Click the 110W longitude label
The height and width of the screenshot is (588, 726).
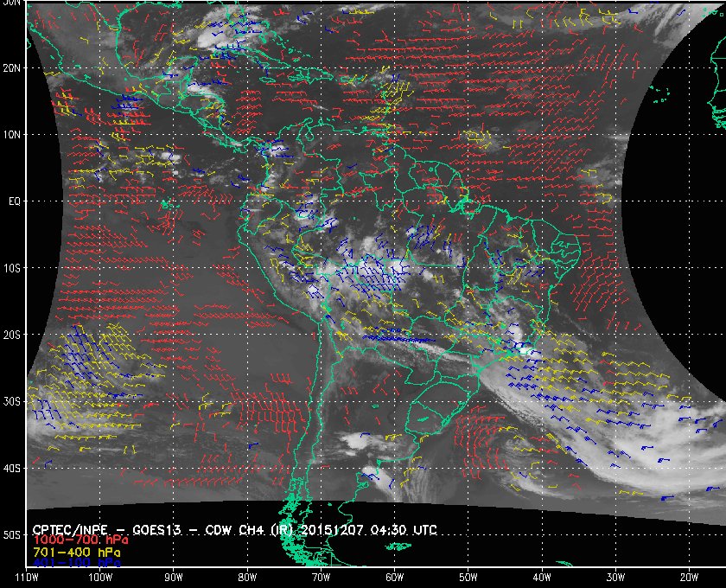click(x=27, y=578)
